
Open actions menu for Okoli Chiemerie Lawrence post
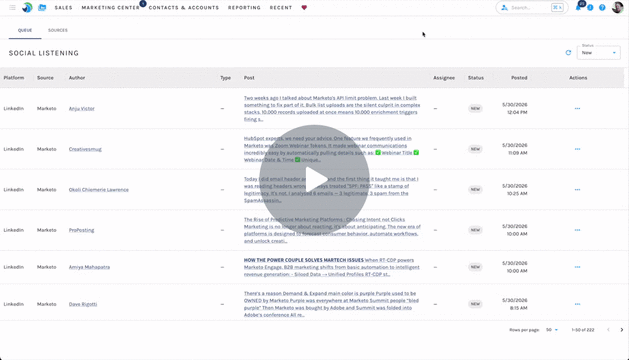[x=577, y=189]
